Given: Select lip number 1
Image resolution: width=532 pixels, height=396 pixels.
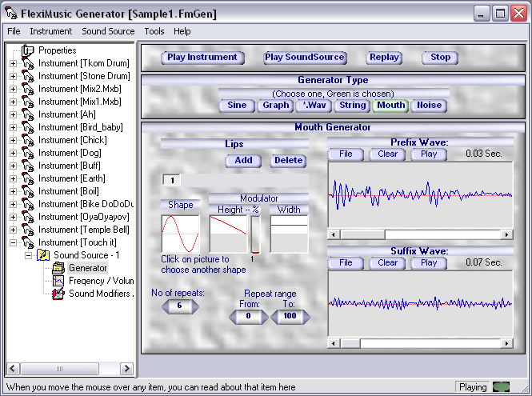Looking at the screenshot, I should 172,180.
